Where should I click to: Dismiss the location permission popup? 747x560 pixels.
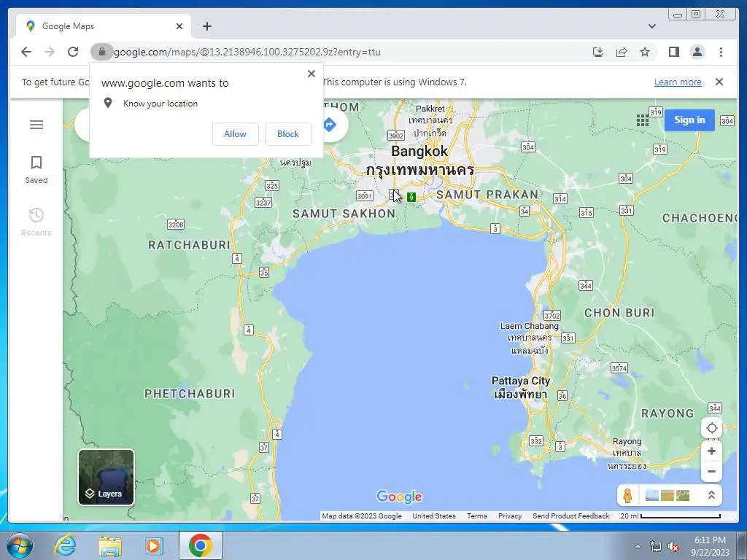click(311, 74)
